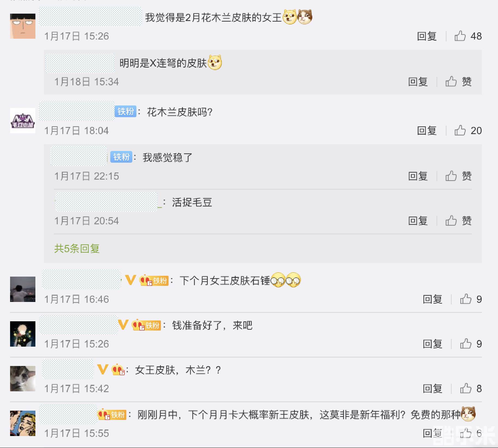Click the orange V badge beside 下个月女王皮肤石锤
Screen dimensions: 498x448
click(x=130, y=280)
